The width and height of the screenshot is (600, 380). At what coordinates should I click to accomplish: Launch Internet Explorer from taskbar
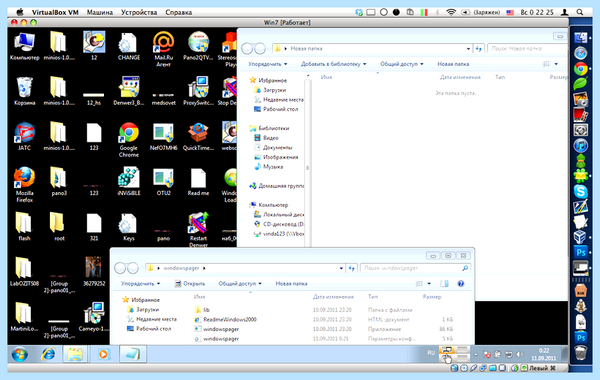click(48, 355)
